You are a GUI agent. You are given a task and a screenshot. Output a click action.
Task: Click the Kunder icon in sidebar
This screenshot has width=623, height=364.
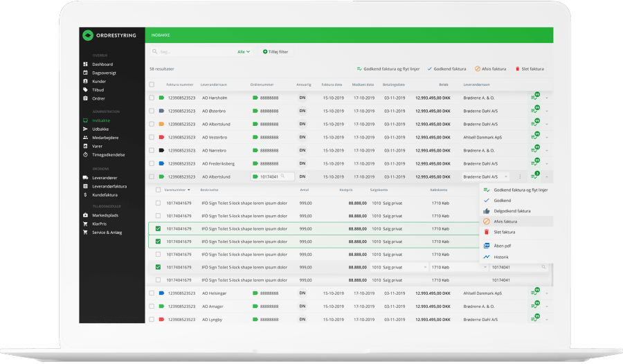85,81
